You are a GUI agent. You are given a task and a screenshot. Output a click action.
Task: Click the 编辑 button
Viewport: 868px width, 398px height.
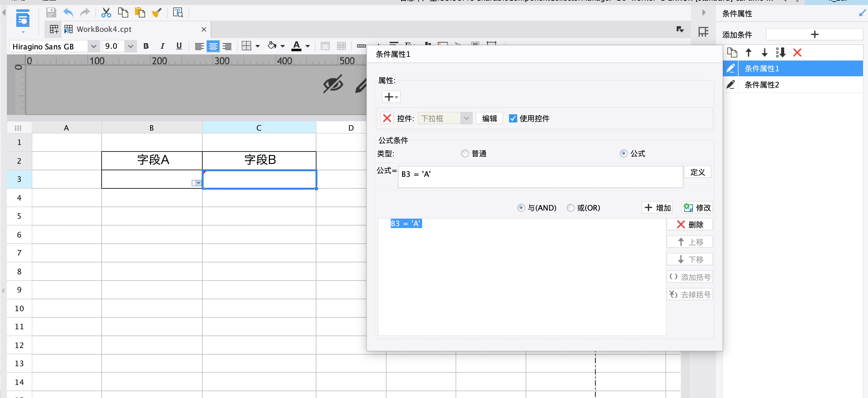coord(489,118)
